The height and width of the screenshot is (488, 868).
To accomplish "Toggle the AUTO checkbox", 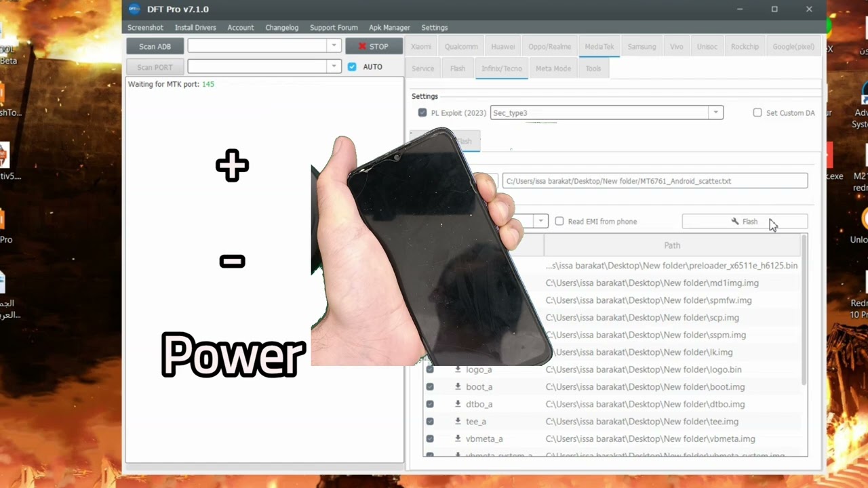I will pyautogui.click(x=352, y=67).
